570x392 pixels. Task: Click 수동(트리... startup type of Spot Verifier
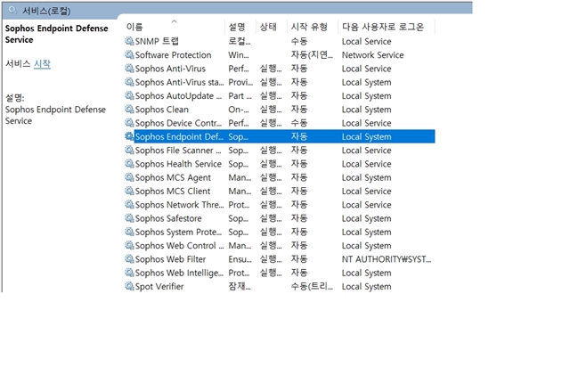[312, 287]
